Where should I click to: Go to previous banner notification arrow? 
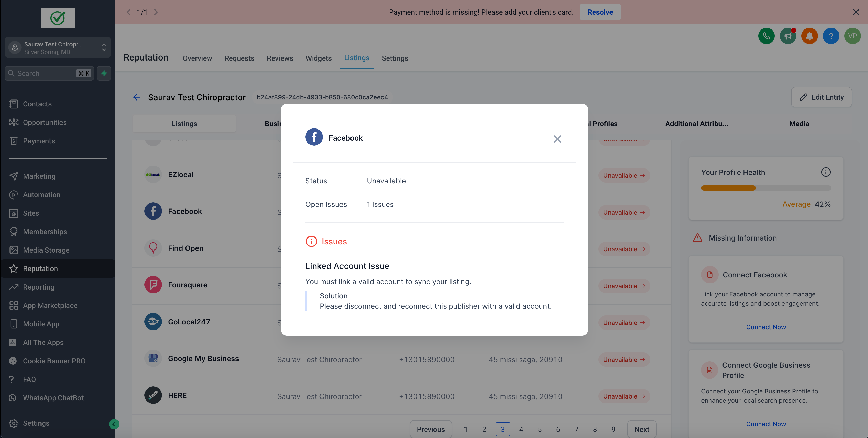pos(128,12)
